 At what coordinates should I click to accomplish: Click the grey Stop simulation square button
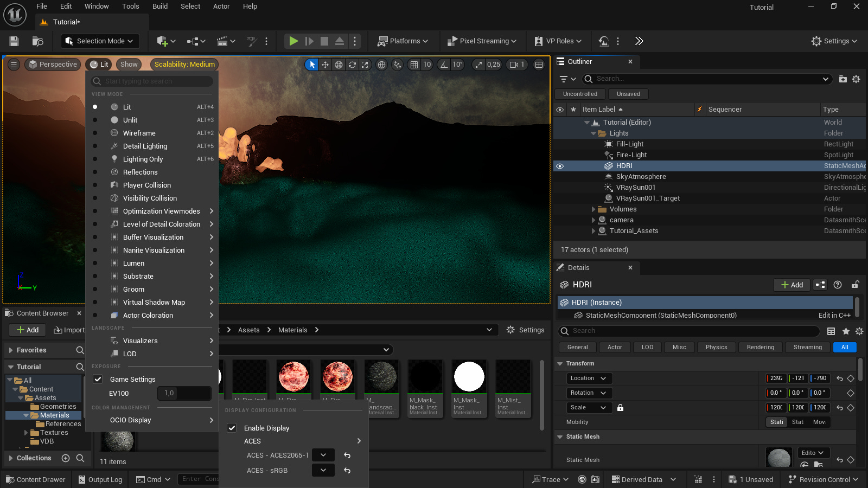(x=324, y=41)
